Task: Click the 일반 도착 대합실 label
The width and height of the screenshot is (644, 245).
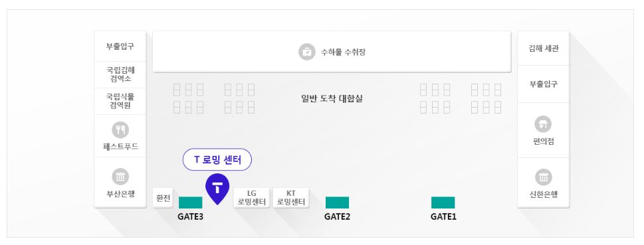Action: (332, 99)
